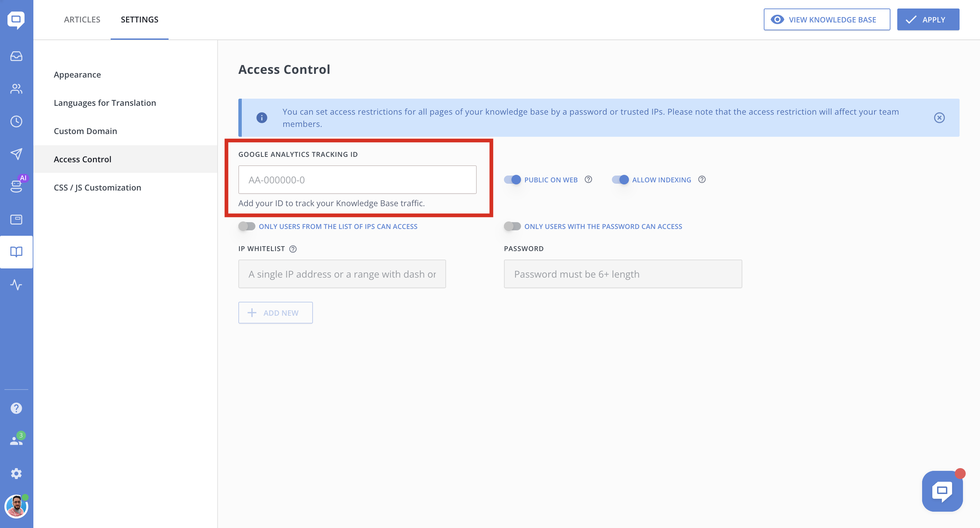The height and width of the screenshot is (528, 980).
Task: Open the inbox icon in sidebar
Action: (x=16, y=56)
